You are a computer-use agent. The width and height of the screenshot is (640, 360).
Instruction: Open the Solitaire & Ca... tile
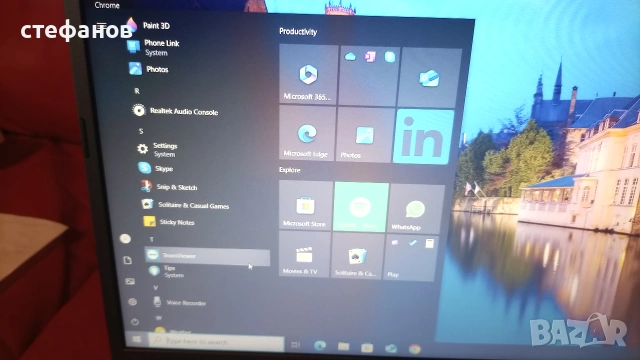tap(356, 257)
